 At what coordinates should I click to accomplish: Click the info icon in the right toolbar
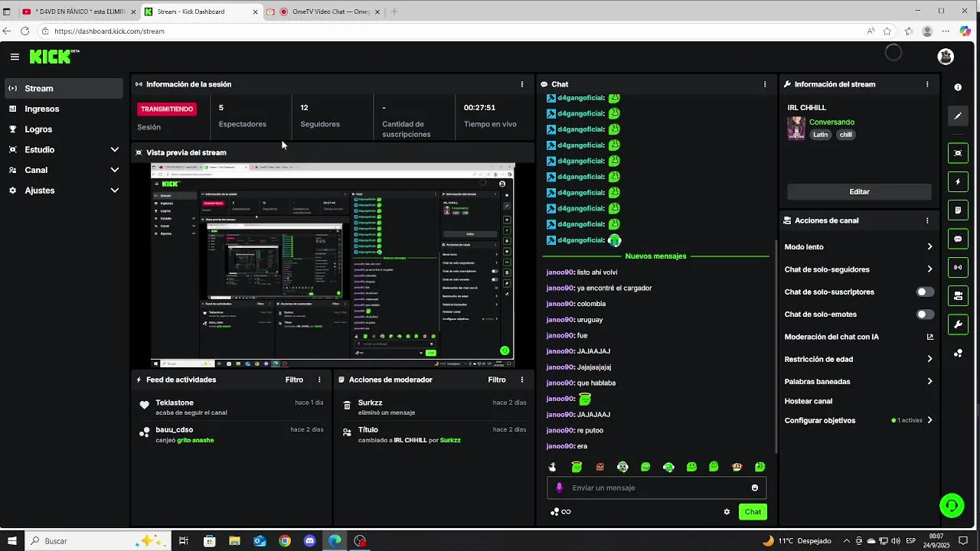958,87
